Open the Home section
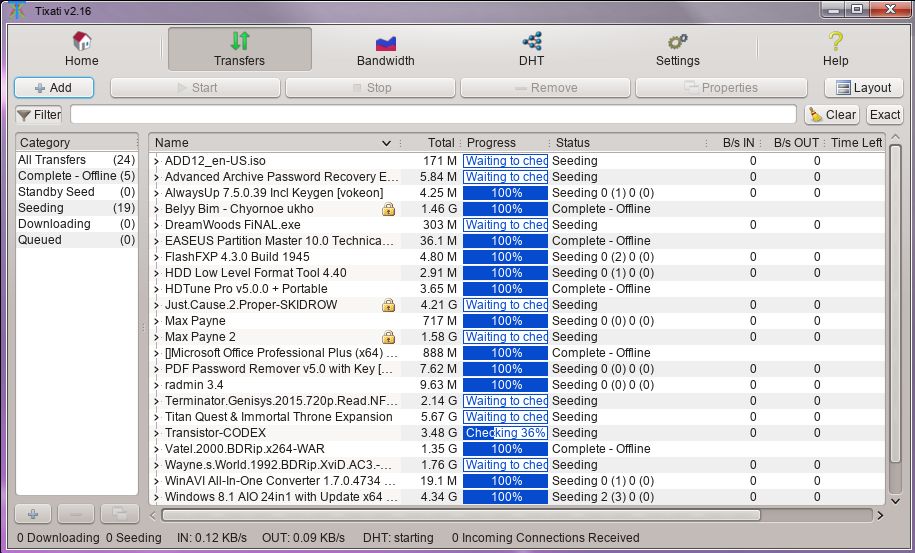Image resolution: width=915 pixels, height=553 pixels. (82, 49)
